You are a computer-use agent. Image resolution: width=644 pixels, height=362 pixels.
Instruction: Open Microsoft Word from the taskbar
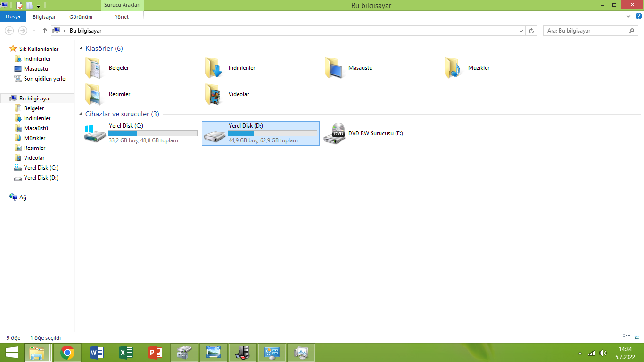96,353
